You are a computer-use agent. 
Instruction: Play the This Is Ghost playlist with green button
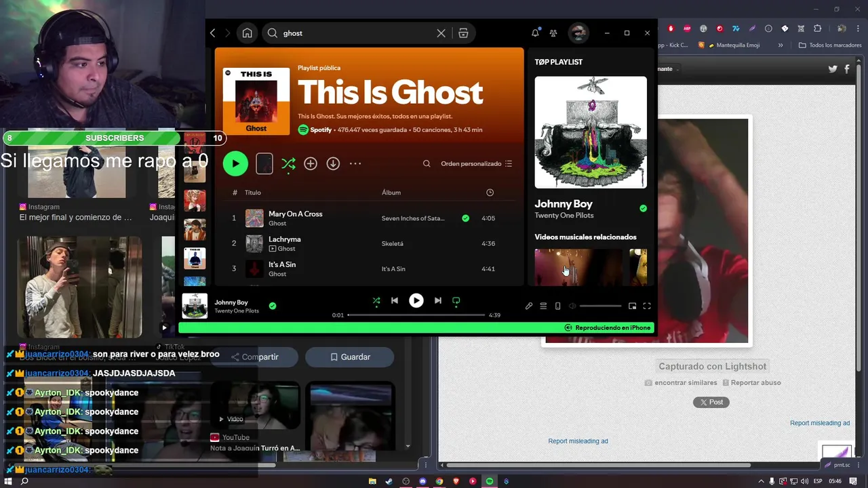[x=235, y=163]
